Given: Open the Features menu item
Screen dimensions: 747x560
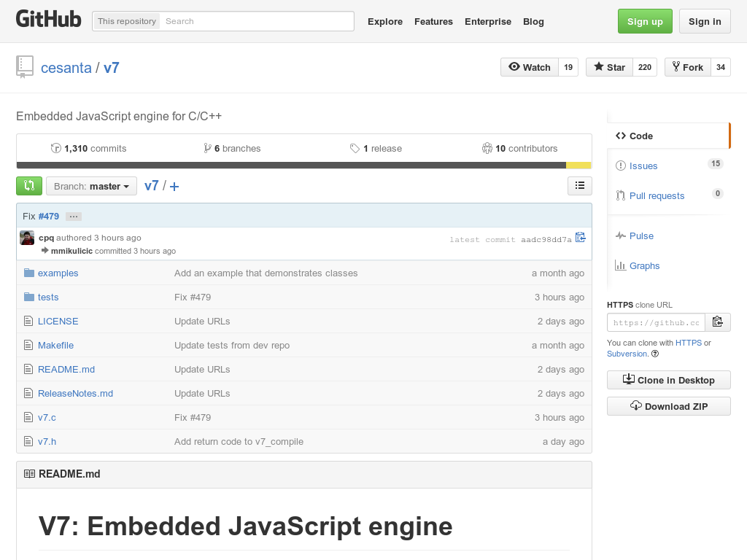Looking at the screenshot, I should (433, 21).
